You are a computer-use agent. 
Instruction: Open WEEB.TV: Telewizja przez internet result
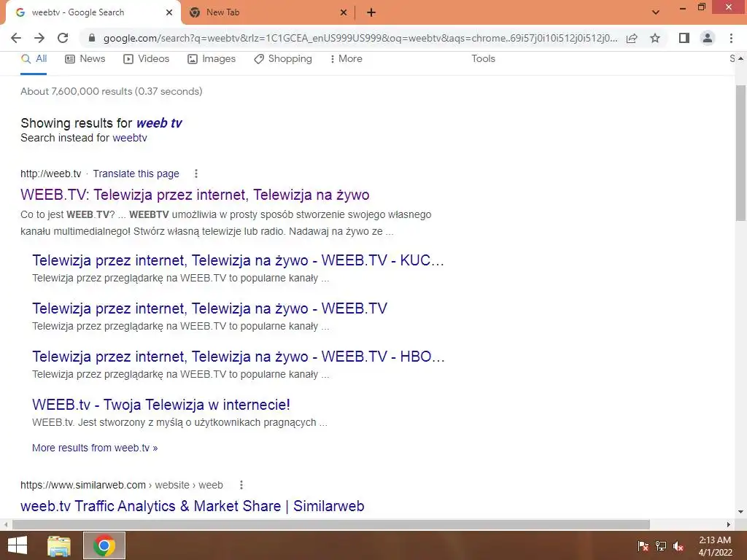[195, 195]
